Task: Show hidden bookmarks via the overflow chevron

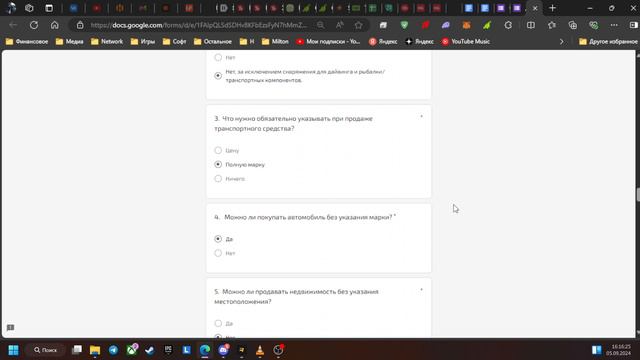Action: click(x=562, y=41)
